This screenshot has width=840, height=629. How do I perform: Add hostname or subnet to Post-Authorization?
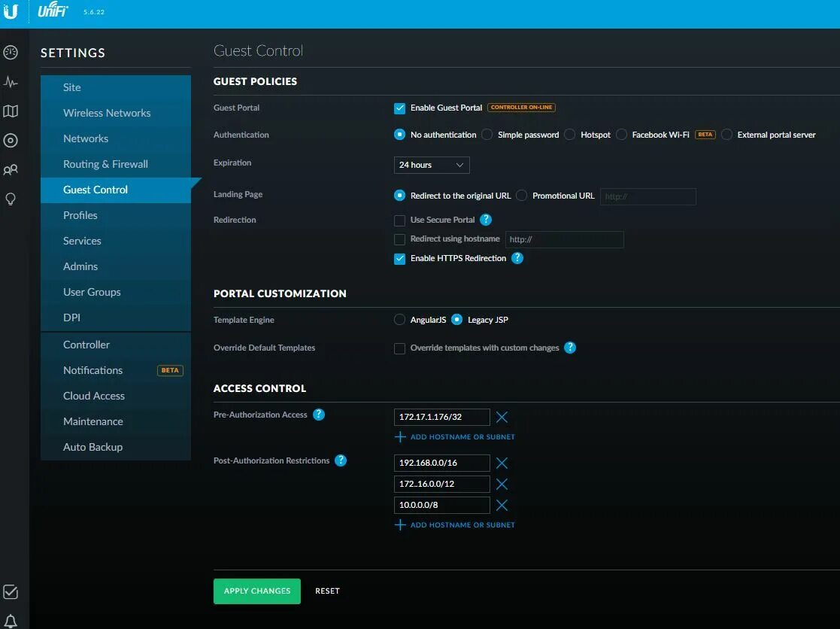455,525
